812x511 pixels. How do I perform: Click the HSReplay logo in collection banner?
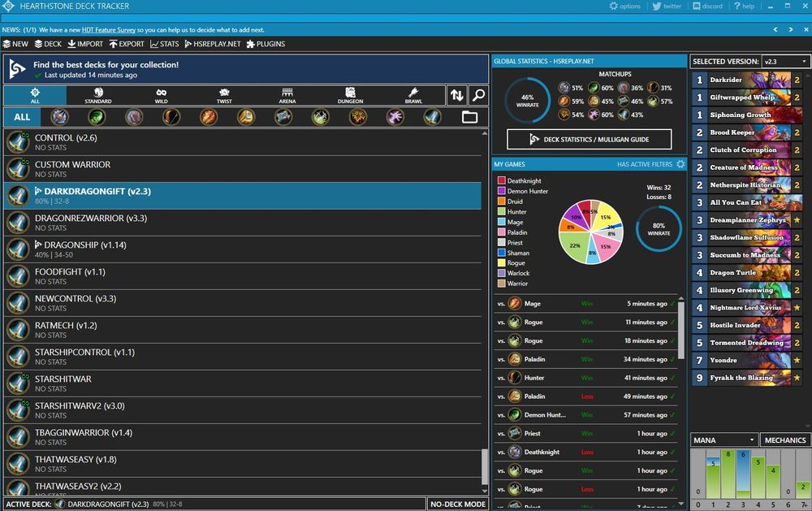tap(17, 69)
